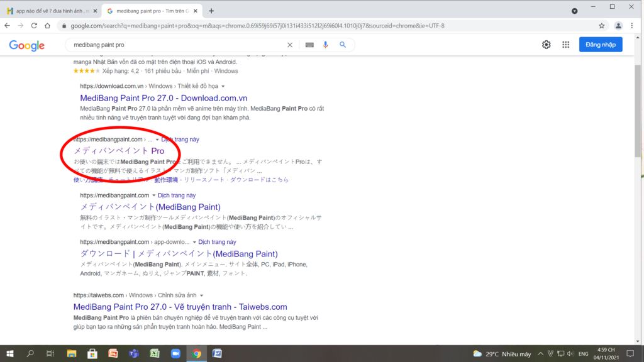Click the search field containing medibang paint pro

(x=177, y=45)
